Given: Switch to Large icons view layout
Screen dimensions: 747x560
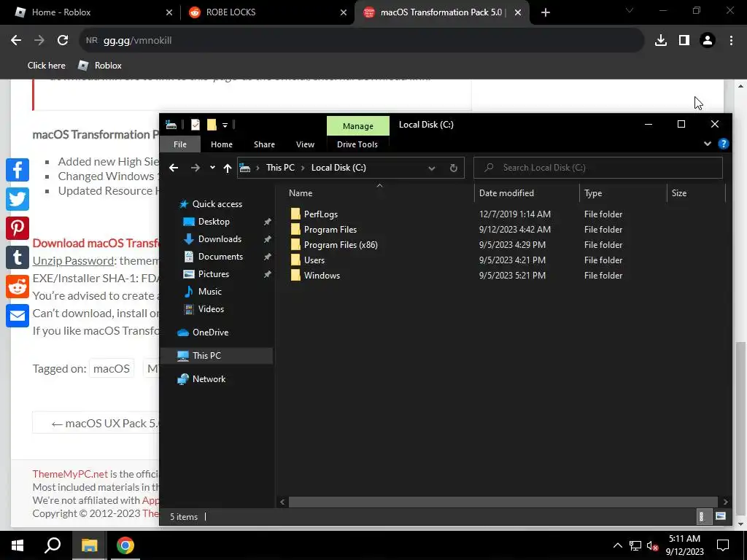Looking at the screenshot, I should coord(720,516).
